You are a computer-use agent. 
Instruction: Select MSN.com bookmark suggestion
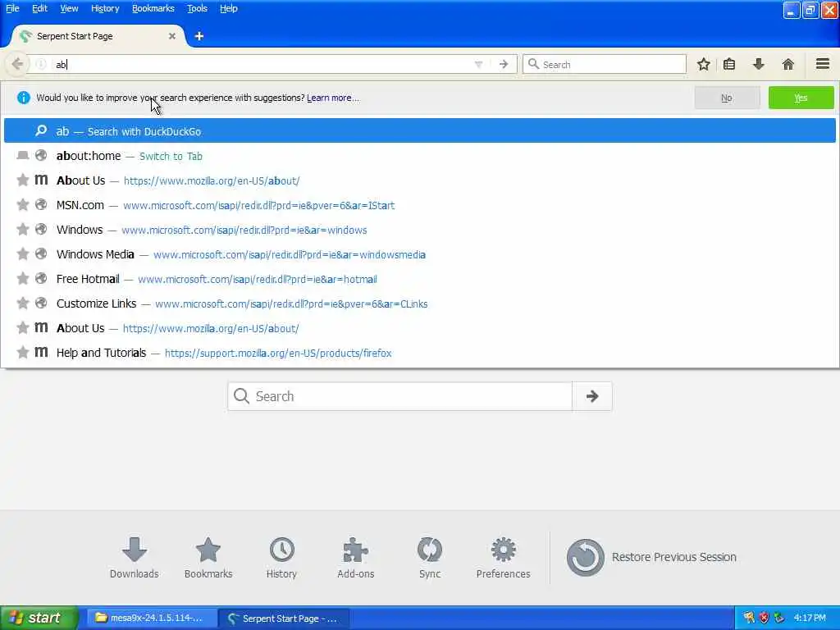419,205
